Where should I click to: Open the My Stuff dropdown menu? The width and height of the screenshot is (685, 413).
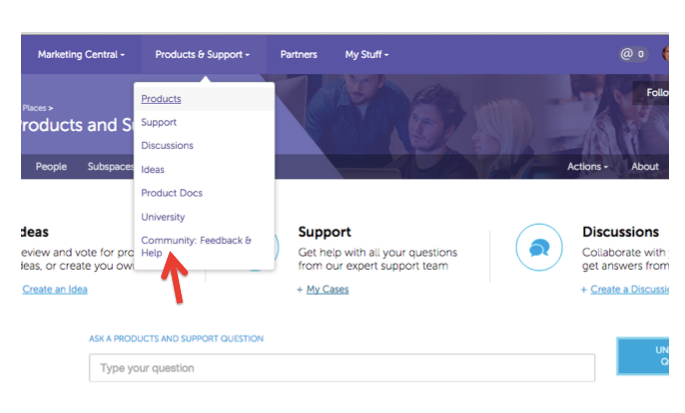click(367, 55)
